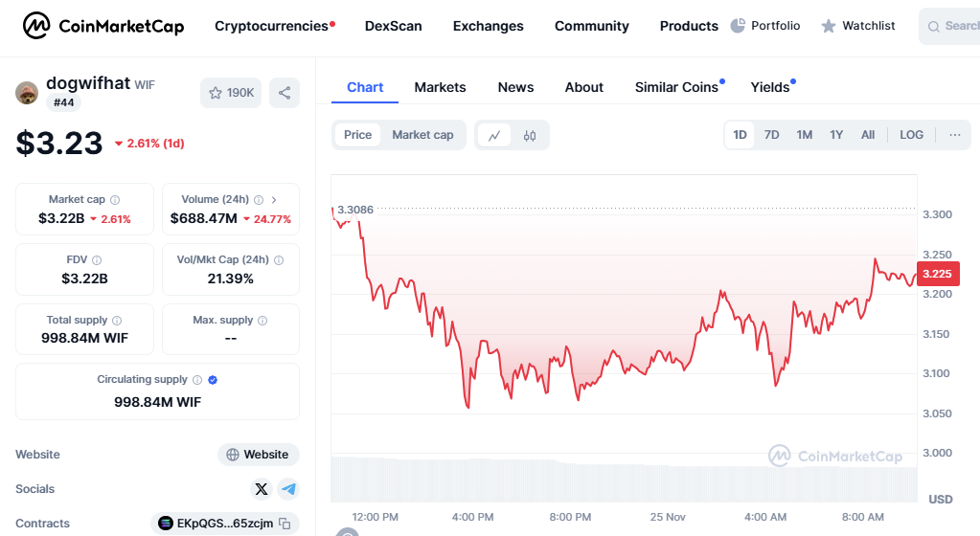980x536 pixels.
Task: Set chart range to All
Action: click(x=868, y=135)
